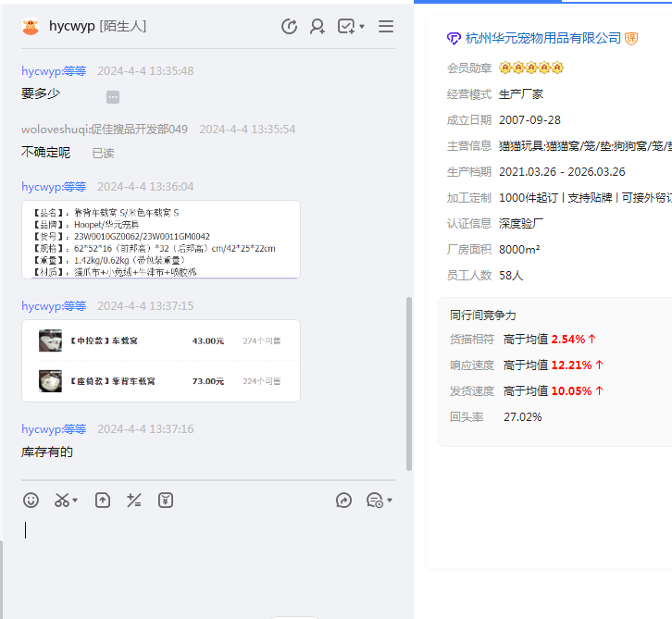Click the add contact icon
The width and height of the screenshot is (672, 619).
(317, 27)
